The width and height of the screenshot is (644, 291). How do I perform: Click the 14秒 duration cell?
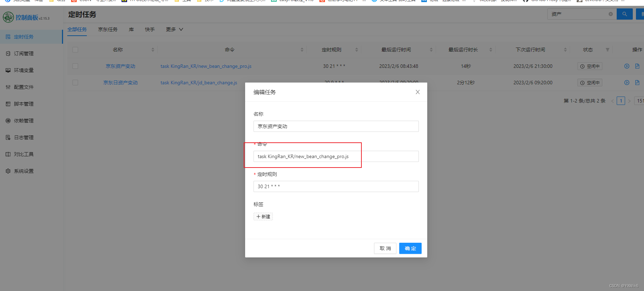[x=466, y=66]
